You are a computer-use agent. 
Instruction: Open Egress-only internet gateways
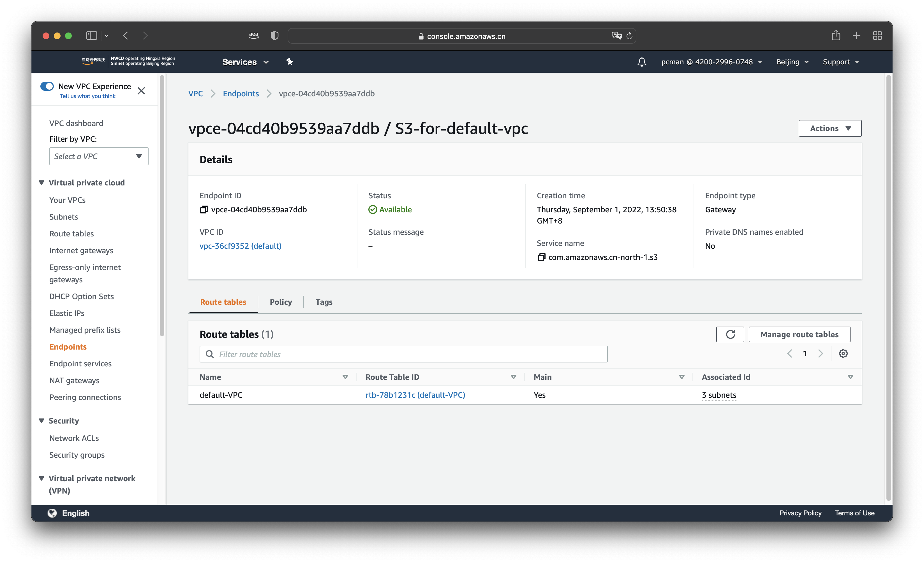(85, 273)
